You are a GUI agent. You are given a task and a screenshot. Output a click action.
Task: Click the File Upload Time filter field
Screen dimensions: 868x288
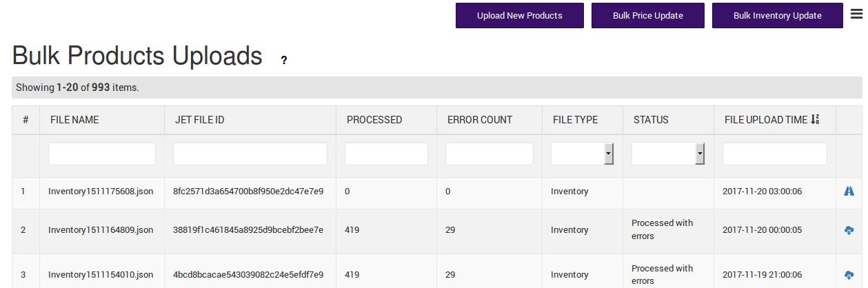tap(774, 154)
